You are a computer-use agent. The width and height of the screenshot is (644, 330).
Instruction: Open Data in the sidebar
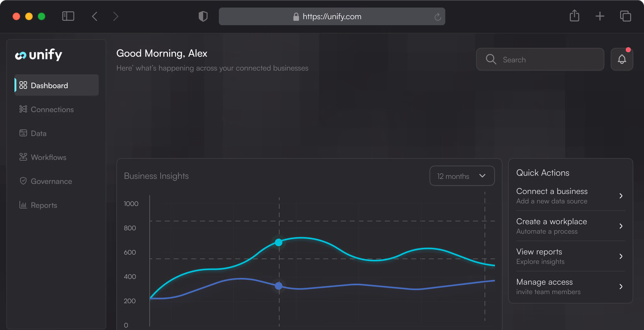[57, 133]
